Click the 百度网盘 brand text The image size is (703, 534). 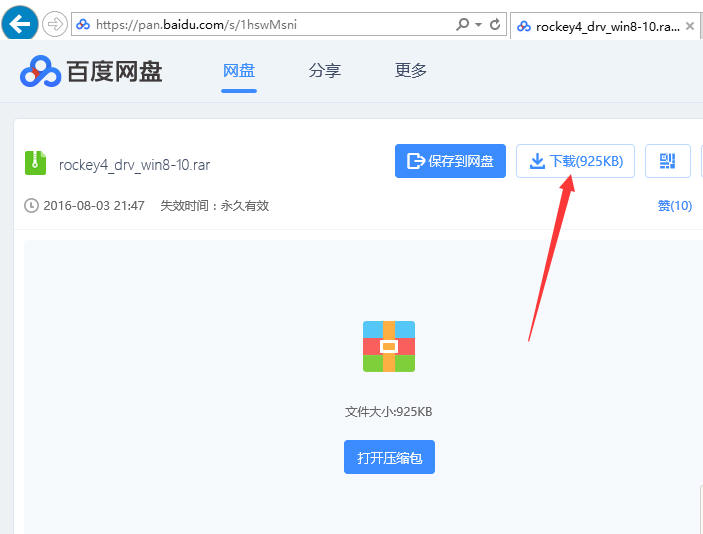pyautogui.click(x=114, y=71)
